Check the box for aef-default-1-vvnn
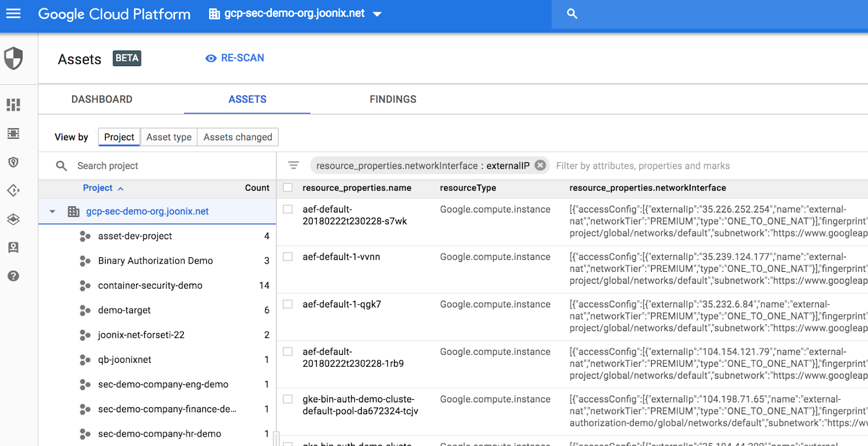Screen dimensions: 868x446 pos(288,257)
